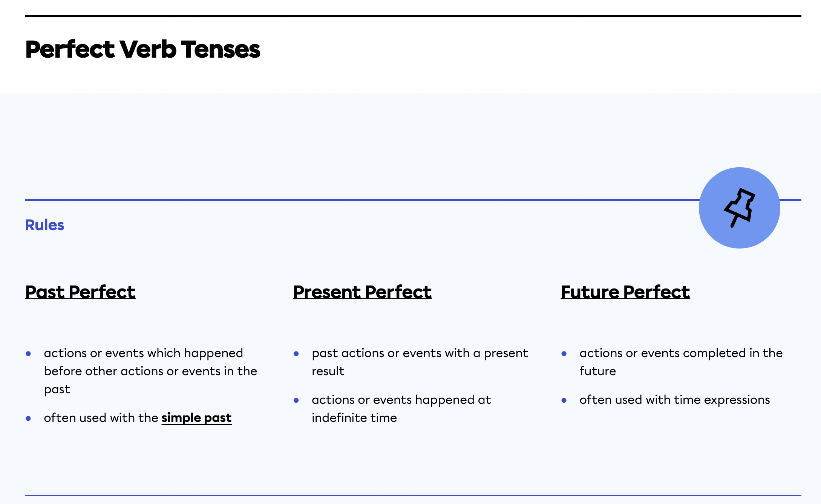The width and height of the screenshot is (821, 504).
Task: Click the text "actions or events which happened before"
Action: tap(143, 353)
